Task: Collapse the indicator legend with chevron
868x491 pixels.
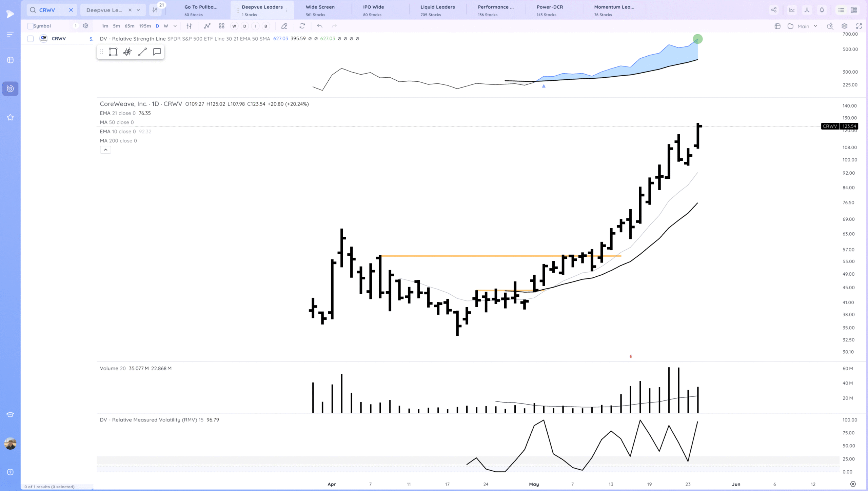Action: tap(105, 150)
